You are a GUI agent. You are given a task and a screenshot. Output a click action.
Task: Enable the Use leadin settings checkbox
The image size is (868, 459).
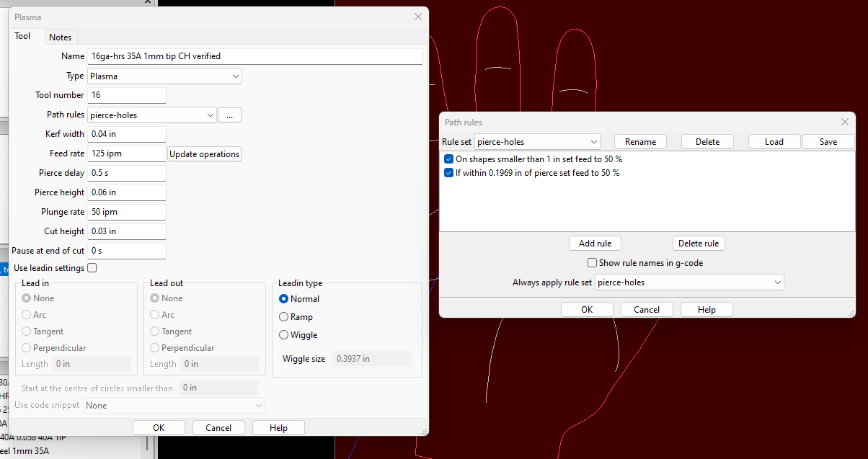92,268
